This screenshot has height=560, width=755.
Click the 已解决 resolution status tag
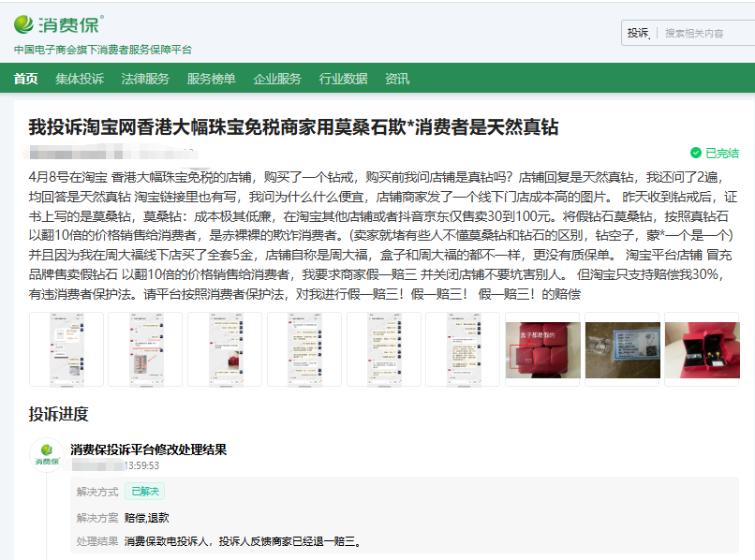[x=145, y=492]
